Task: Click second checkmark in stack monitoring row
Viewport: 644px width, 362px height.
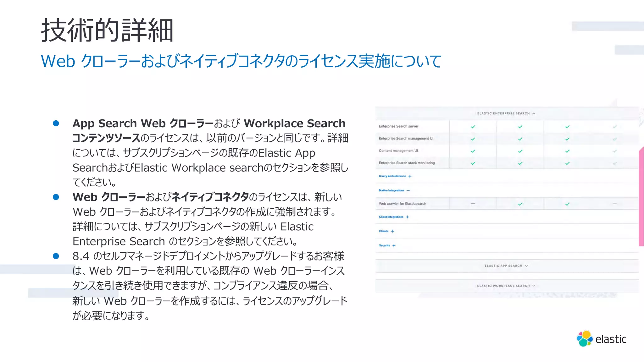Action: [x=520, y=163]
